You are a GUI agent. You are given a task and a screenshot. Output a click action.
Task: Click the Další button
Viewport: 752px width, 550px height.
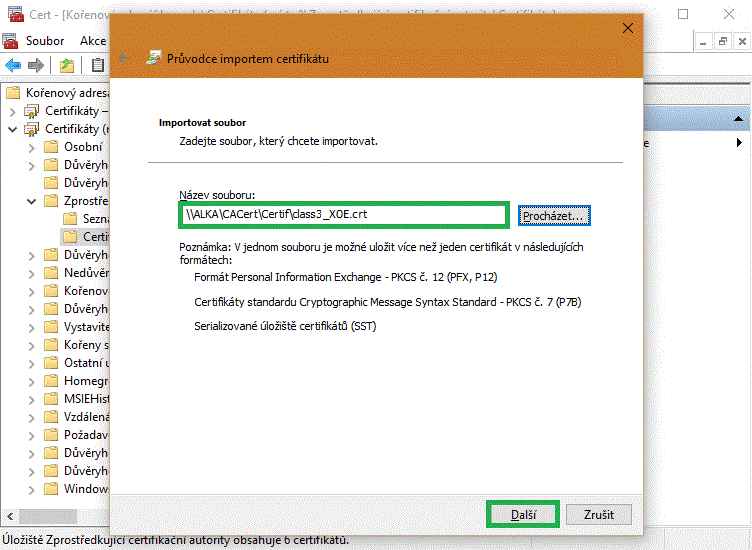(x=523, y=515)
